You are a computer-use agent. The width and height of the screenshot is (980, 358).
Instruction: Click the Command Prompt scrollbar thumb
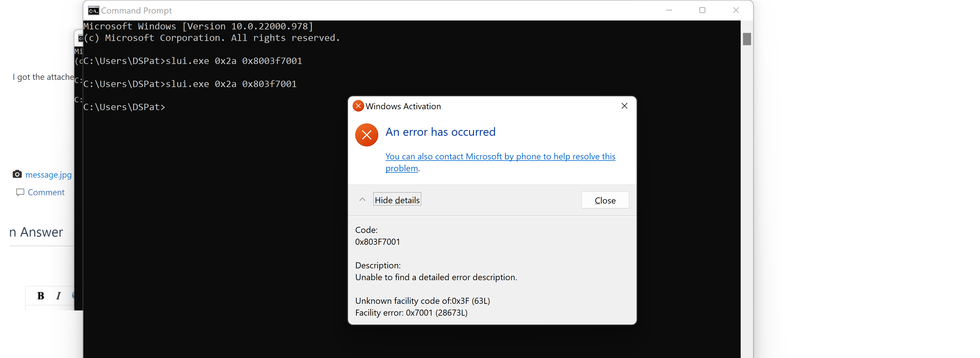point(746,39)
